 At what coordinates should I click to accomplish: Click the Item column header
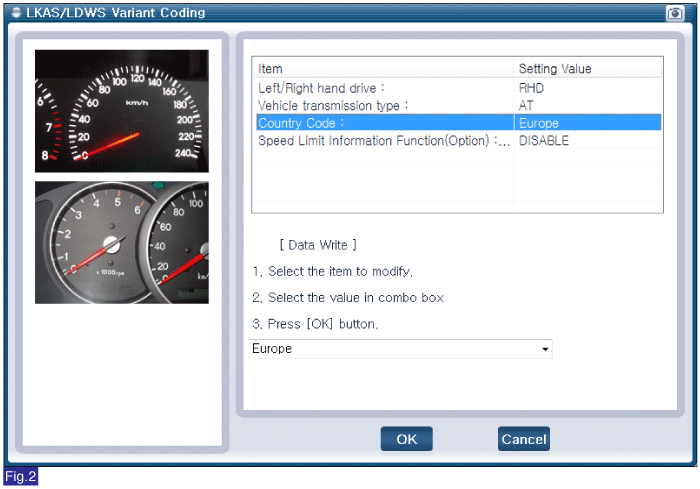coord(383,69)
